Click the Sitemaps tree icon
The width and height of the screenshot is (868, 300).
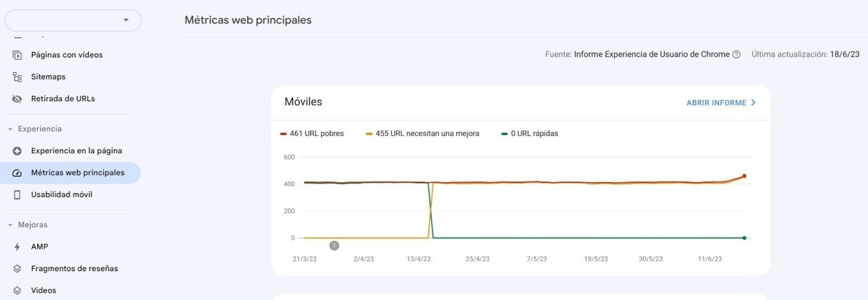17,77
